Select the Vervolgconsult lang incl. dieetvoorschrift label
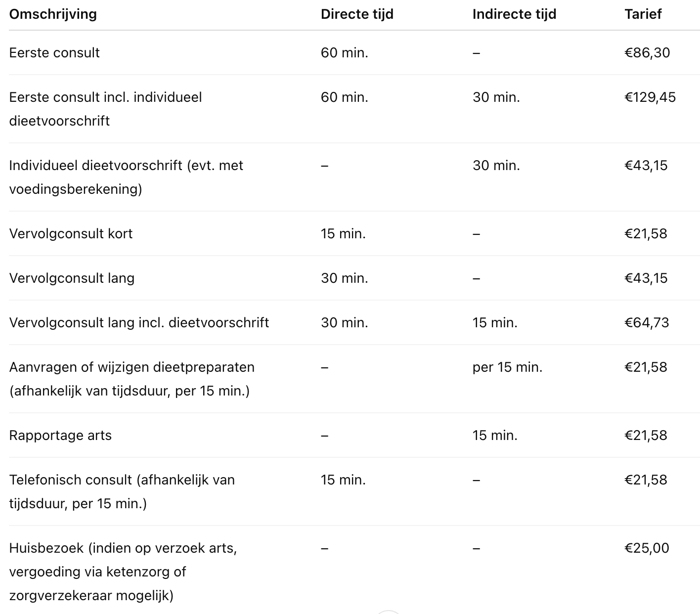The height and width of the screenshot is (614, 700). [139, 322]
